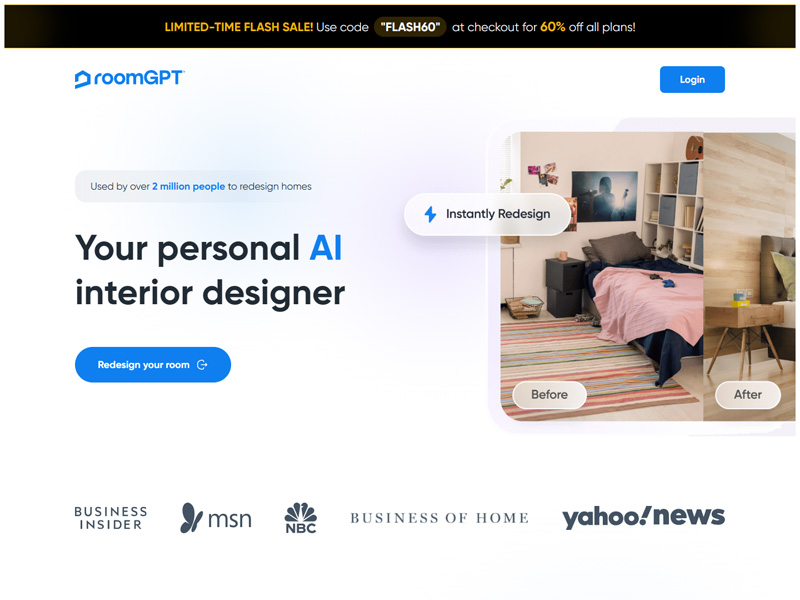
Task: Click the Limited-Time Flash Sale banner text
Action: [239, 27]
